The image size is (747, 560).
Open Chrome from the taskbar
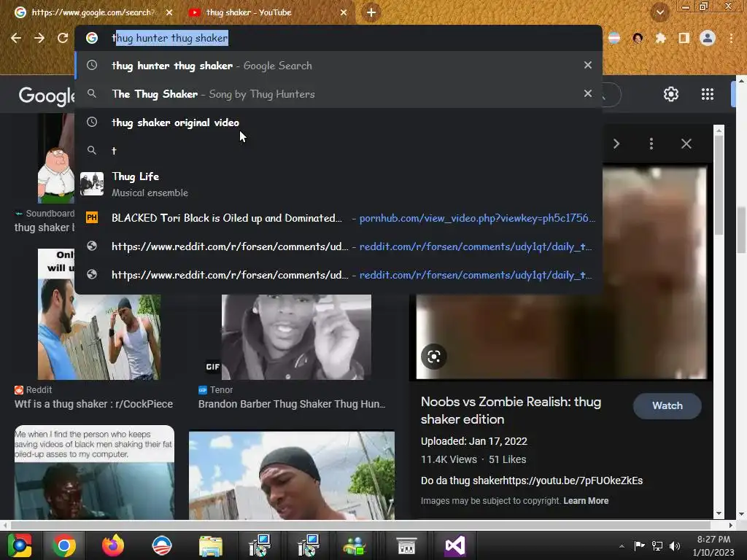pos(64,545)
